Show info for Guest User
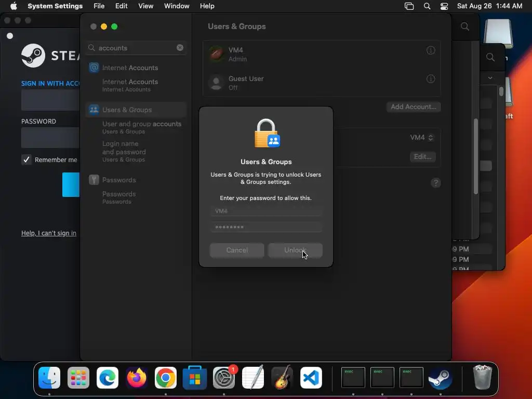The image size is (532, 399). [x=431, y=79]
